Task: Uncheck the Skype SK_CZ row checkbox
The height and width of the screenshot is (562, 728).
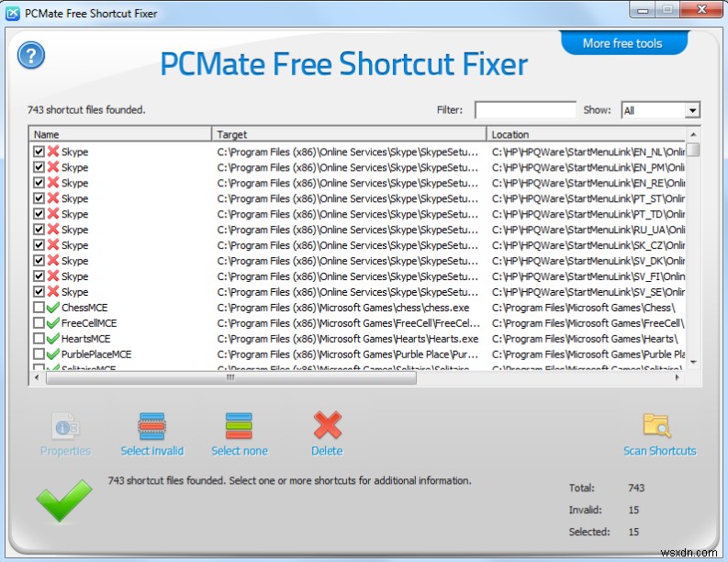Action: point(39,245)
